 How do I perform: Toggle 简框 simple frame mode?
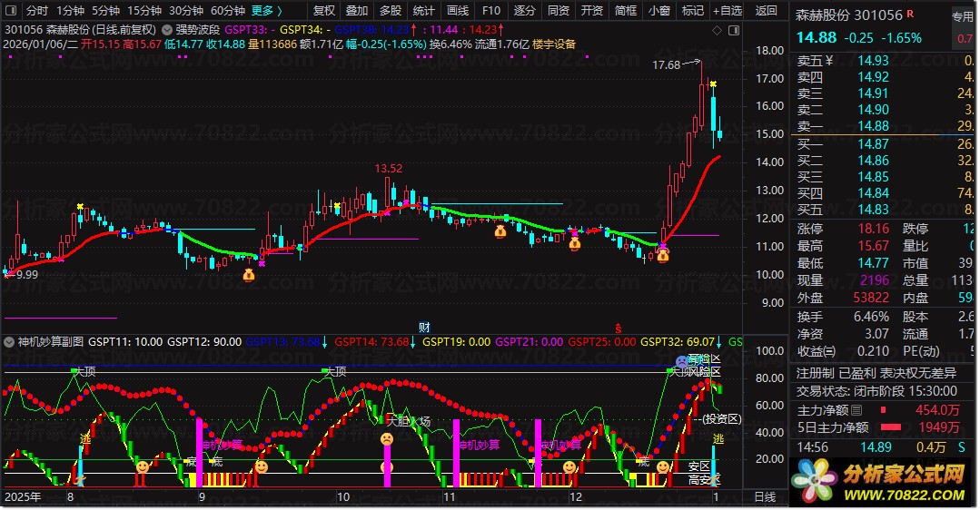point(626,11)
